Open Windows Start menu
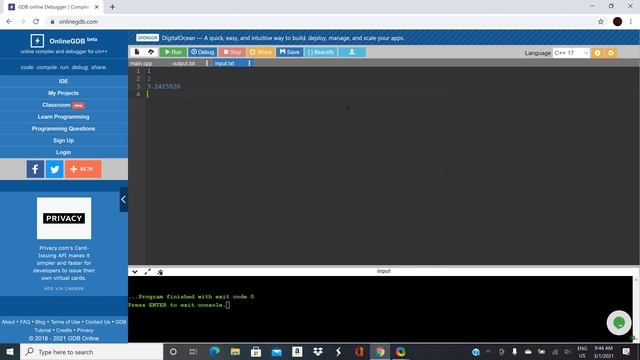 10,351
